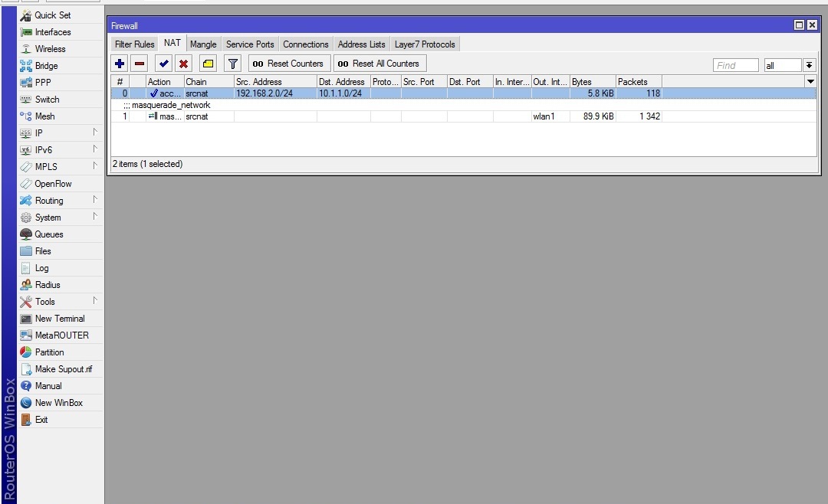Switch to Filter Rules tab
828x504 pixels.
pyautogui.click(x=135, y=44)
